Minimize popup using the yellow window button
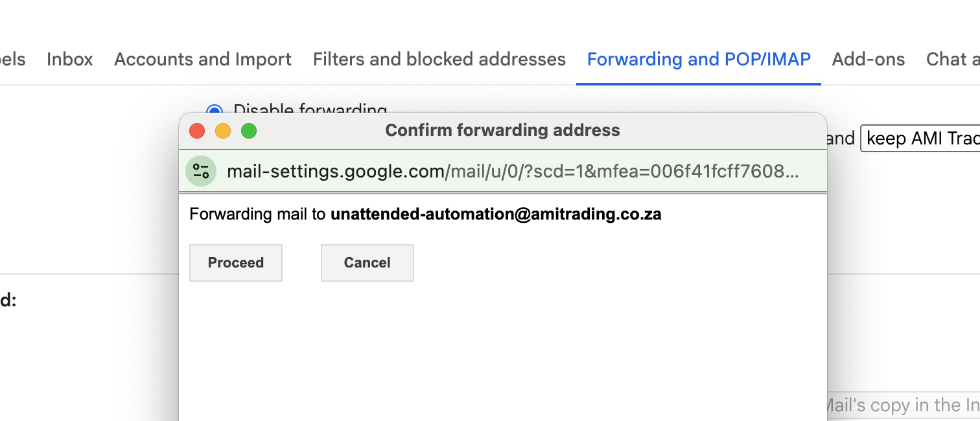 [x=223, y=131]
